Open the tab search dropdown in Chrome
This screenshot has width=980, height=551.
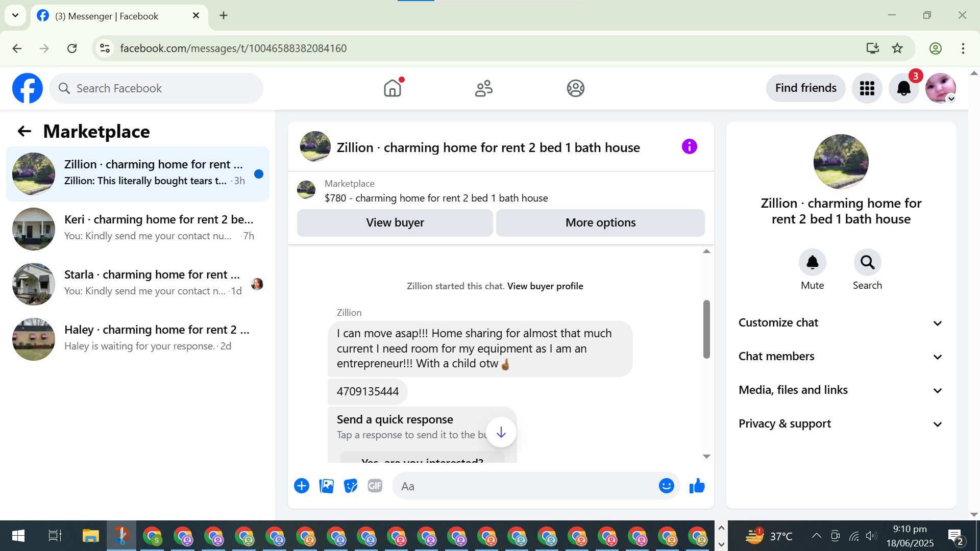coord(15,15)
